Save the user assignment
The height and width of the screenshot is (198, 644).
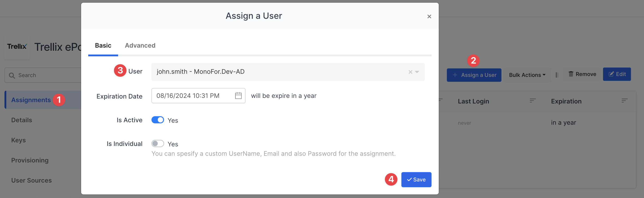[416, 179]
